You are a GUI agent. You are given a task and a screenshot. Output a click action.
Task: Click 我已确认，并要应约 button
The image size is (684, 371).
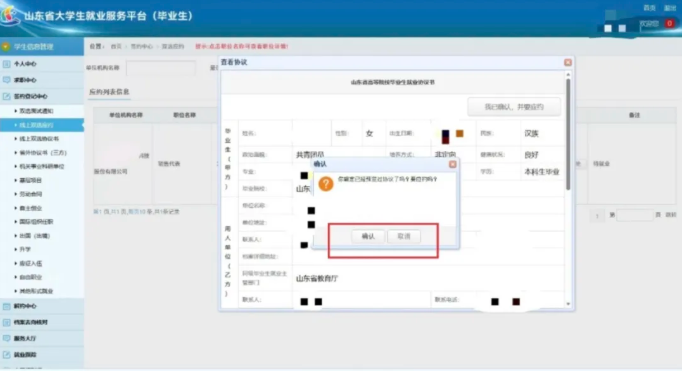click(514, 107)
